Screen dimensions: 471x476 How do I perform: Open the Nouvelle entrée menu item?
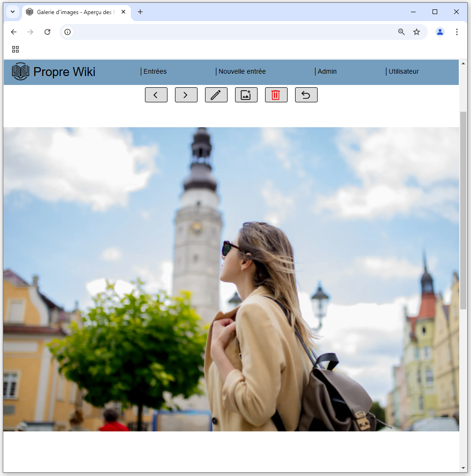[242, 71]
